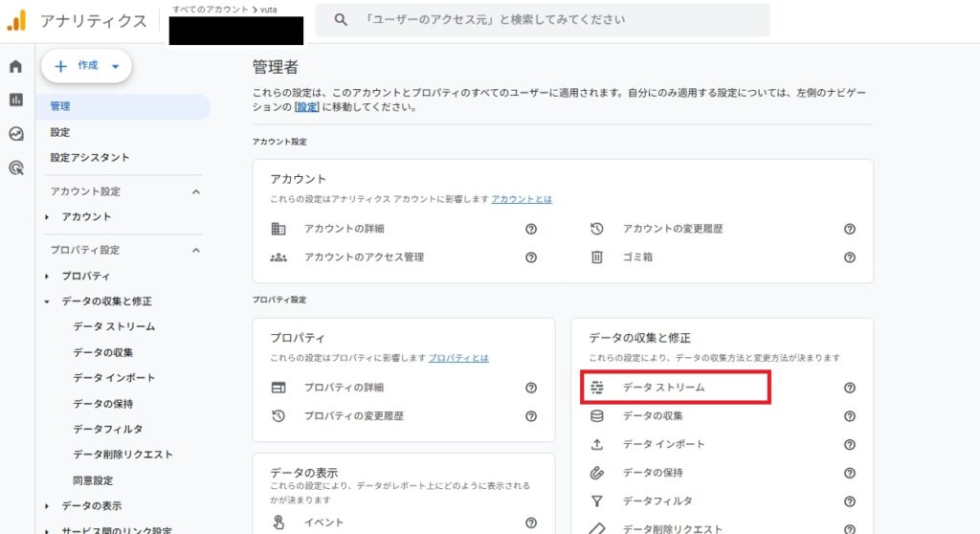This screenshot has width=980, height=534.
Task: Open 同意設定 in sidebar tree
Action: [x=93, y=480]
